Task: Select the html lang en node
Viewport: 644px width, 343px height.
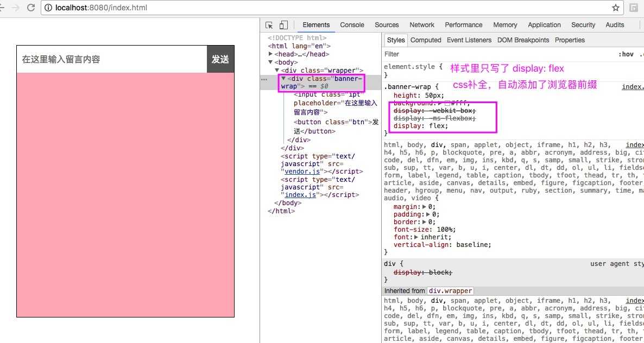Action: pos(299,46)
